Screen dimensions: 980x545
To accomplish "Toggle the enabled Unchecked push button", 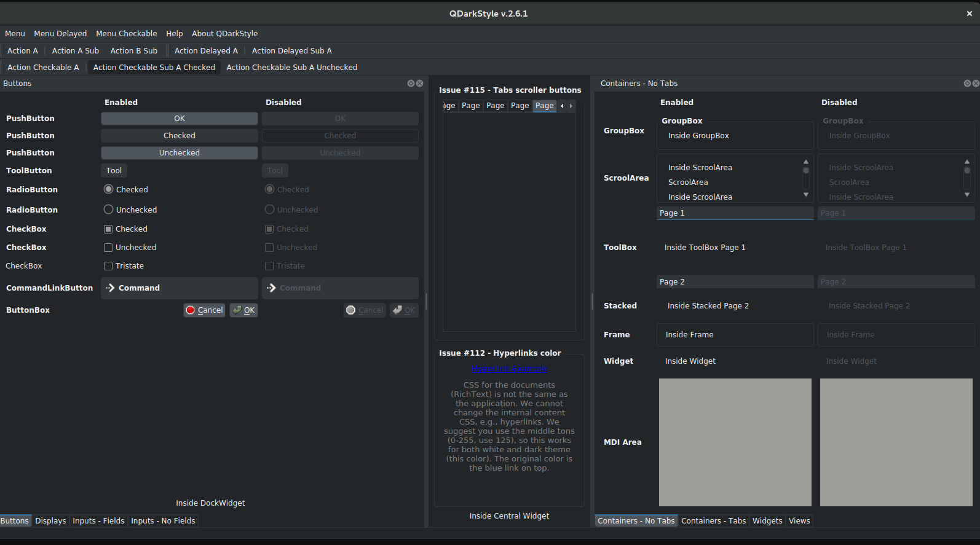I will [180, 153].
